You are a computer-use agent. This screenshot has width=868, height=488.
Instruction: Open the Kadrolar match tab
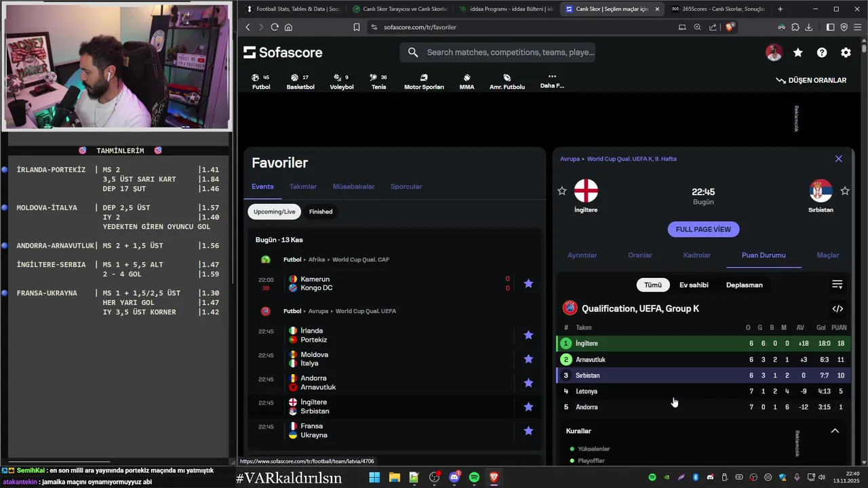[697, 256]
